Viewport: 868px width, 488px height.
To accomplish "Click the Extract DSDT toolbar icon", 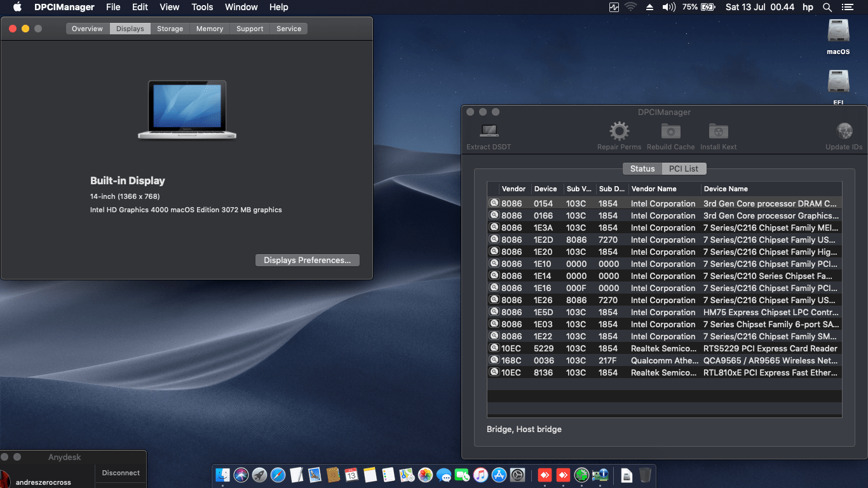I will [489, 132].
